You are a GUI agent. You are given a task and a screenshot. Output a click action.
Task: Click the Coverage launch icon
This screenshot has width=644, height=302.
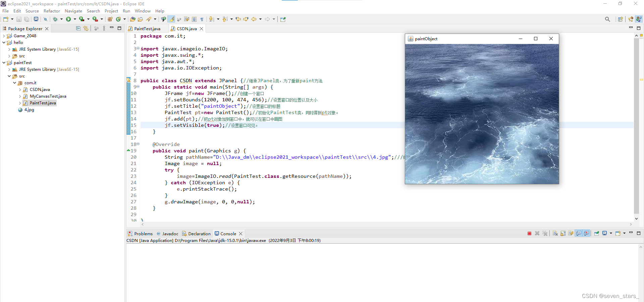pyautogui.click(x=82, y=19)
